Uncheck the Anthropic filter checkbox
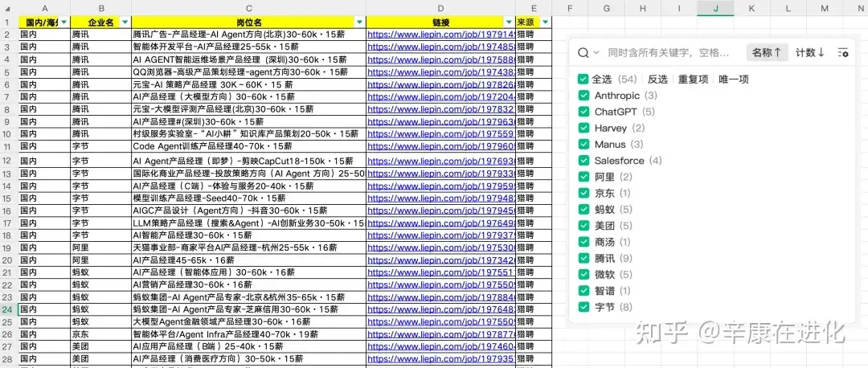Viewport: 868px width, 368px height. click(x=583, y=96)
